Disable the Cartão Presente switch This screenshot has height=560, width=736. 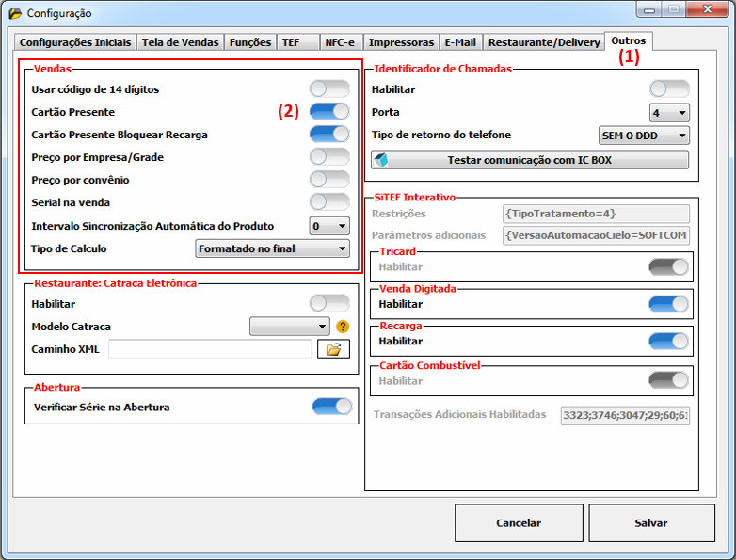pos(329,112)
